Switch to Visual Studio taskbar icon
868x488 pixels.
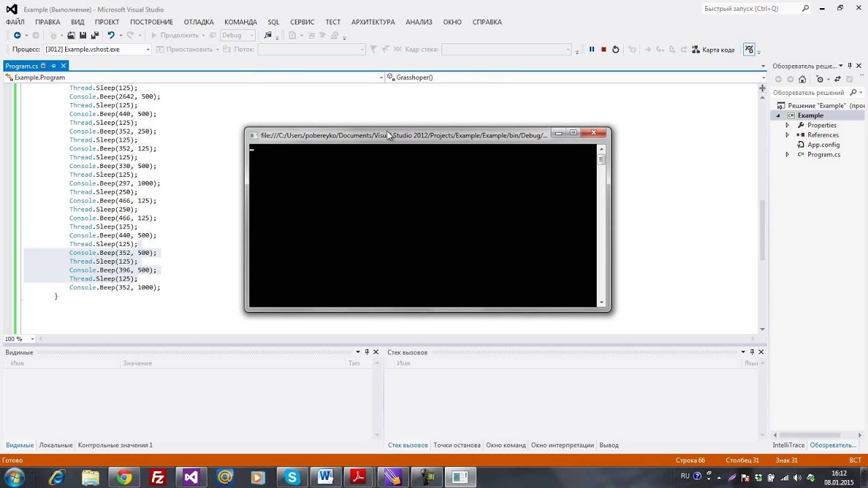click(191, 477)
